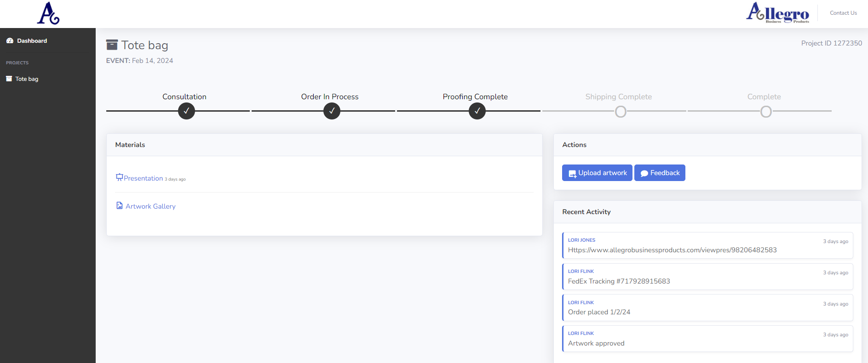Open the Dashboard menu item
868x363 pixels.
pyautogui.click(x=32, y=41)
